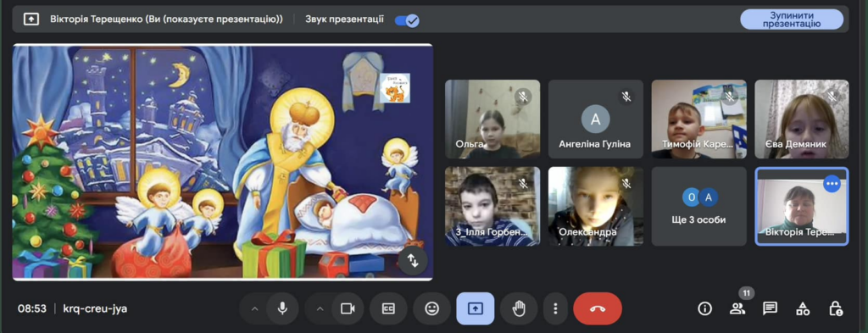
Task: Click the present screen button
Action: click(475, 308)
